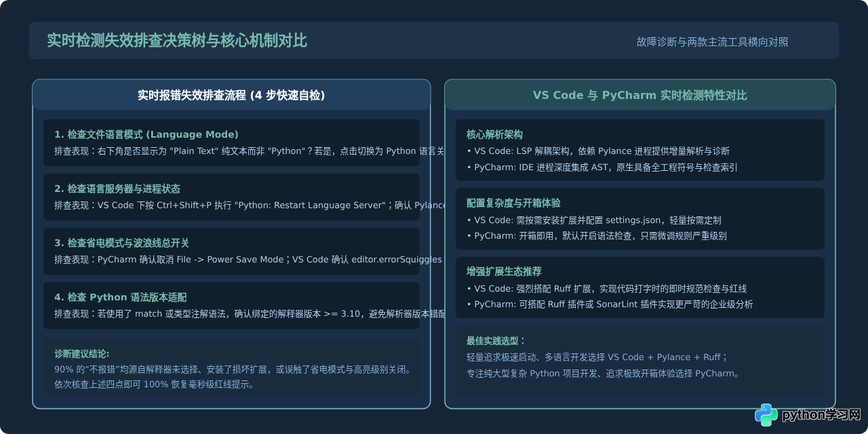Click the bullet PyCharm: 开箱即用
The image size is (868, 434).
click(x=597, y=235)
